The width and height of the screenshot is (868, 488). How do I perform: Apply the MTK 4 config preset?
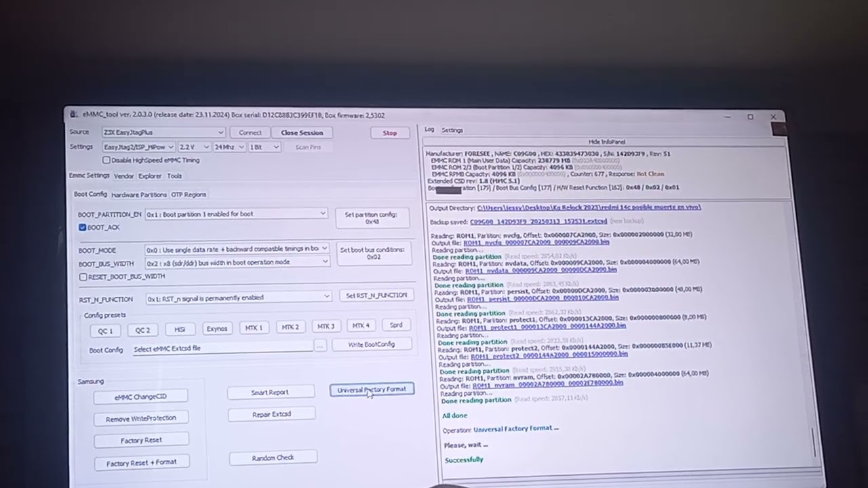[x=361, y=326]
